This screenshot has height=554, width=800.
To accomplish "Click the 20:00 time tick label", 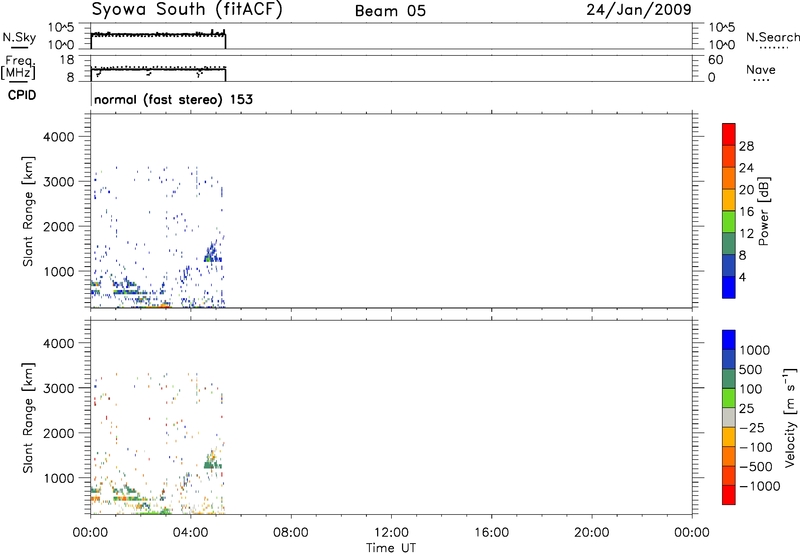I will point(592,533).
